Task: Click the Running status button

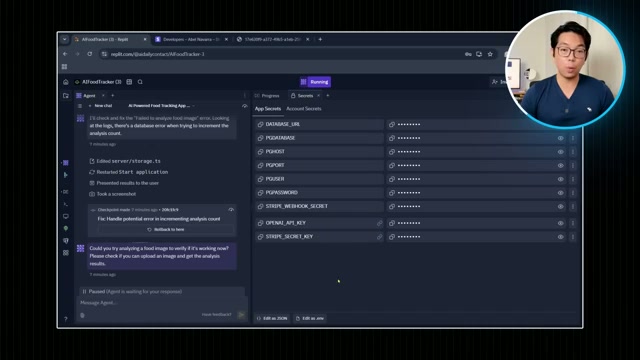Action: pyautogui.click(x=315, y=82)
